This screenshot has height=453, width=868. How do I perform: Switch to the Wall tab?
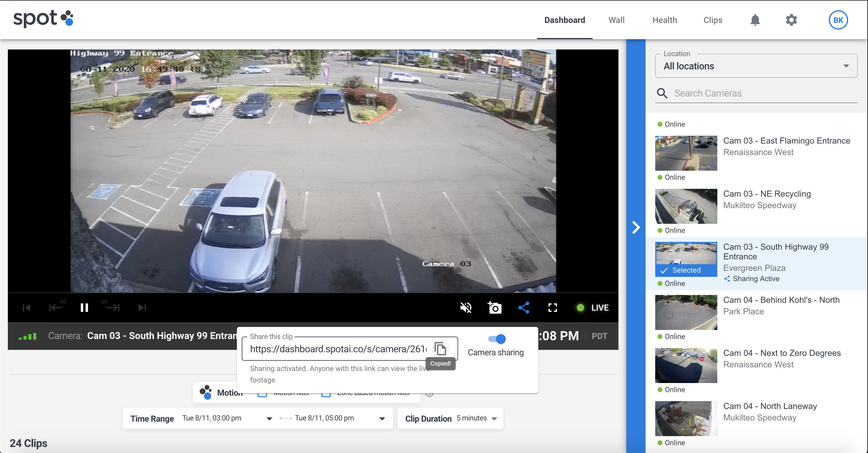(616, 20)
